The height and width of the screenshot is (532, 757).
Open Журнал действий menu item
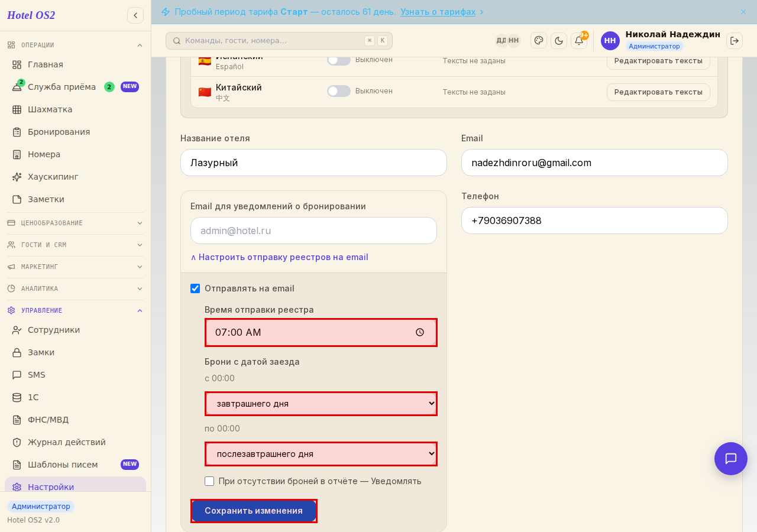coord(75,442)
